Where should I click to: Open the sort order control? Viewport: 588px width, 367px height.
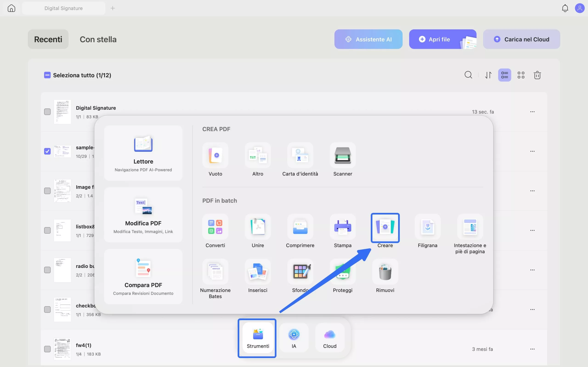tap(488, 75)
